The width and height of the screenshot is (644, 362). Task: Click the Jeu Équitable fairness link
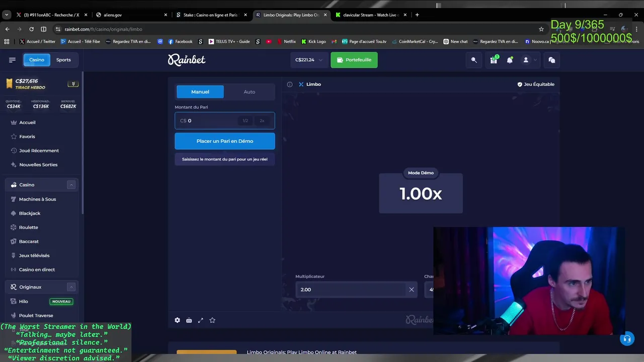(x=536, y=84)
